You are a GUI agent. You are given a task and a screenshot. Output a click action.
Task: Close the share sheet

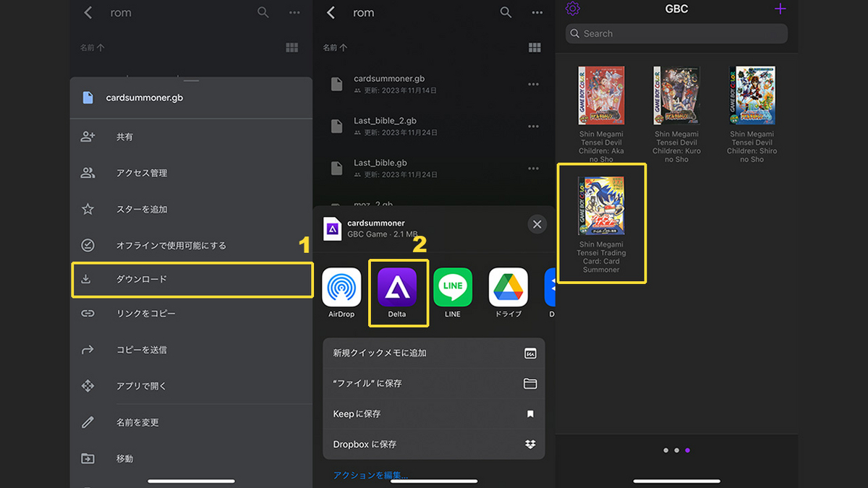(537, 224)
